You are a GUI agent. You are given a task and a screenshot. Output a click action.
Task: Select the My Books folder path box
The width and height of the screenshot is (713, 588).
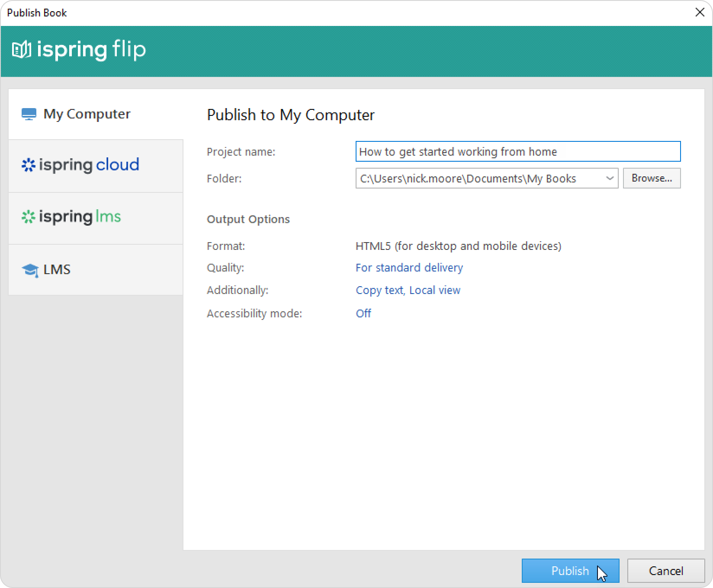click(x=480, y=179)
